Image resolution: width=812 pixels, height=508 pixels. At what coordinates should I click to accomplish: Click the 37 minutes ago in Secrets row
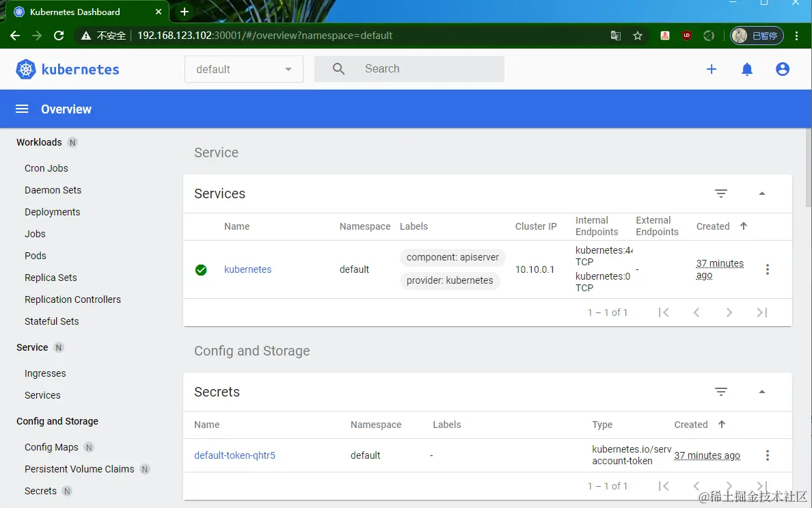[707, 455]
